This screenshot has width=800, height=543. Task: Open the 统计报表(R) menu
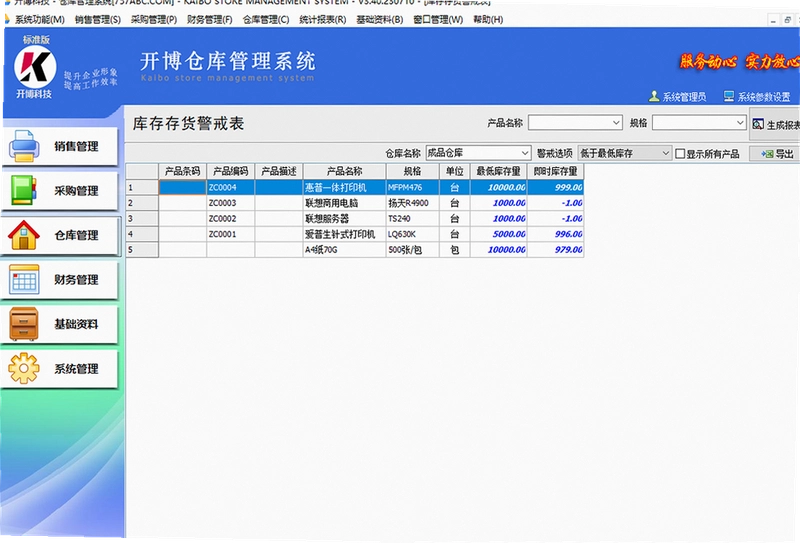click(322, 19)
